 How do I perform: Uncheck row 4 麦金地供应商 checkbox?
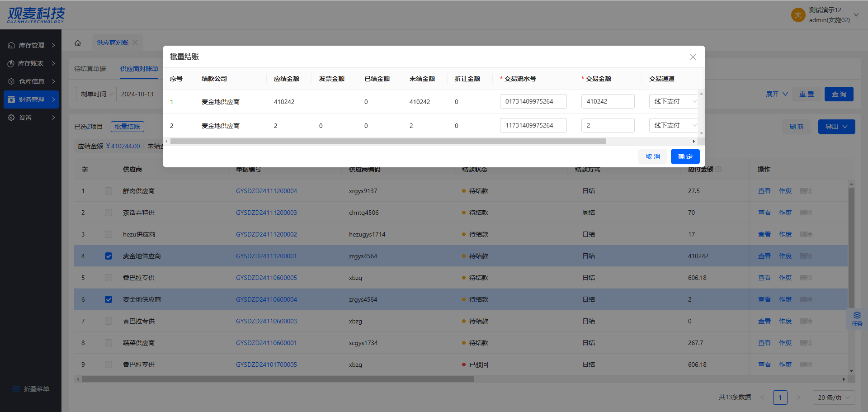click(x=108, y=256)
